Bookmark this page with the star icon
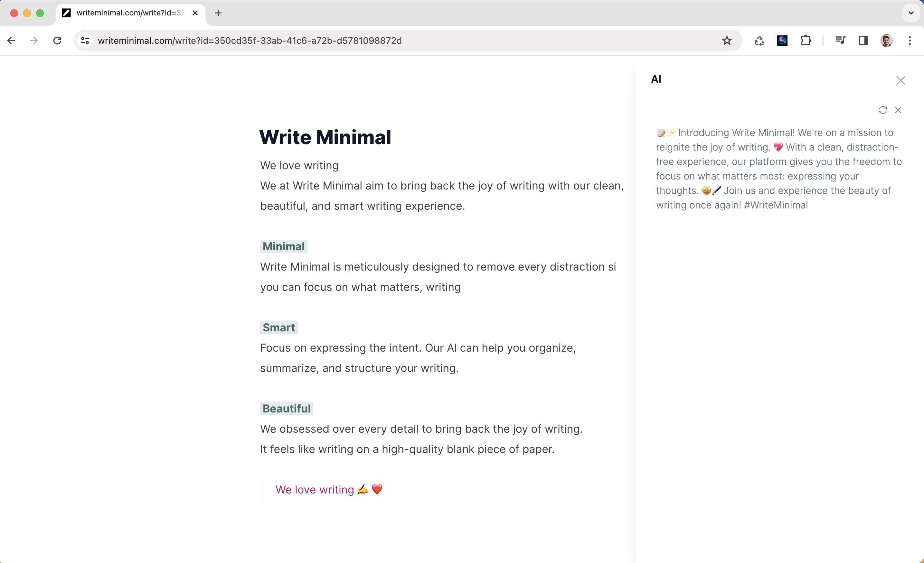The height and width of the screenshot is (563, 924). coord(726,41)
